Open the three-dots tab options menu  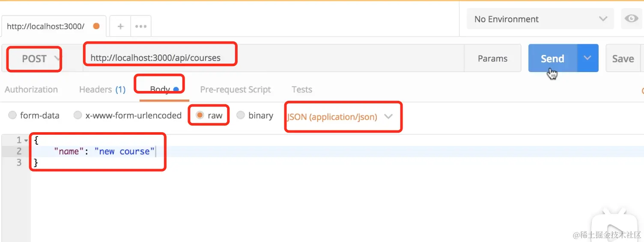tap(141, 26)
